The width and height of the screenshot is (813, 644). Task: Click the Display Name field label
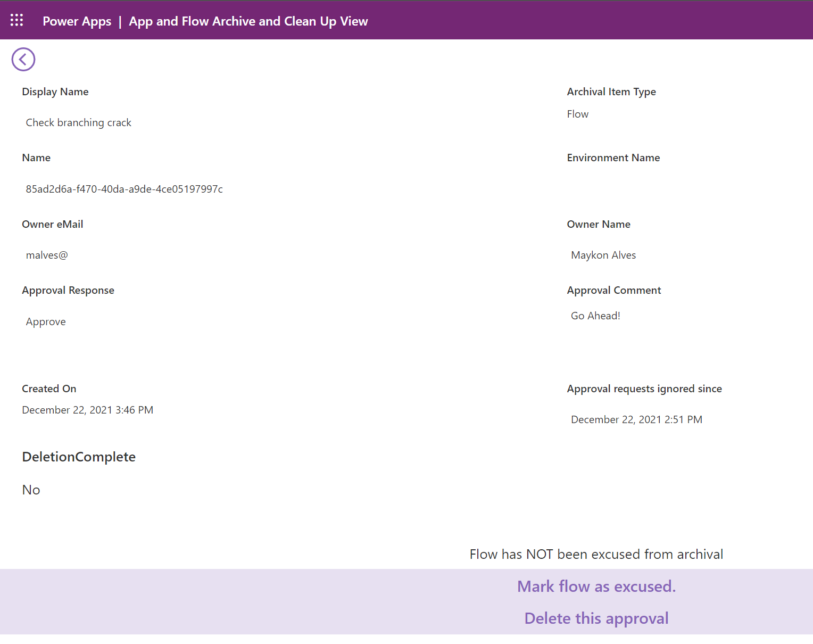click(x=55, y=92)
